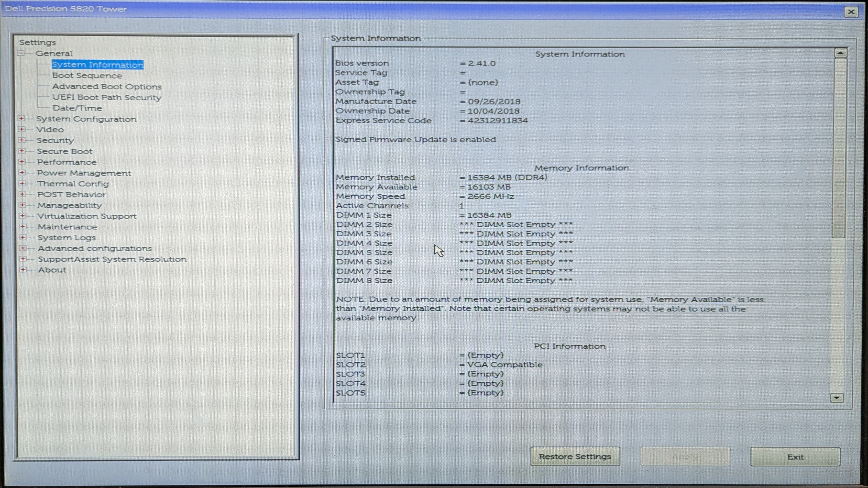868x488 pixels.
Task: Expand the Advanced configurations node
Action: tap(23, 248)
